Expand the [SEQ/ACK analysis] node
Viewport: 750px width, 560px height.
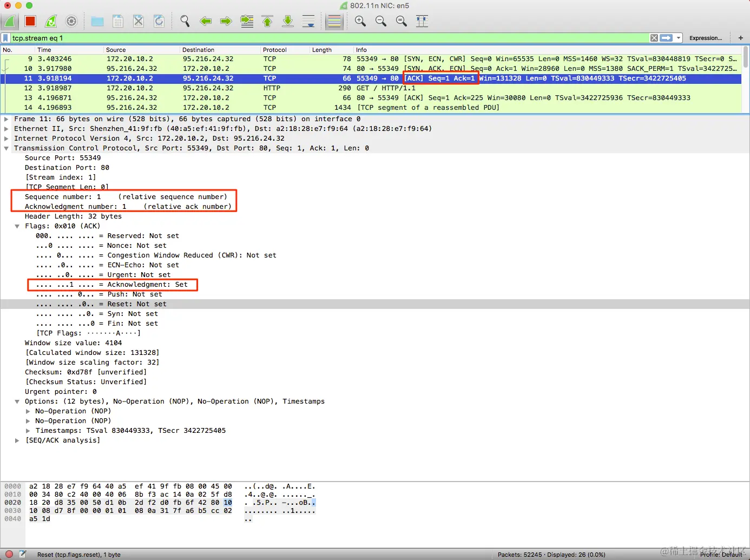click(x=17, y=440)
